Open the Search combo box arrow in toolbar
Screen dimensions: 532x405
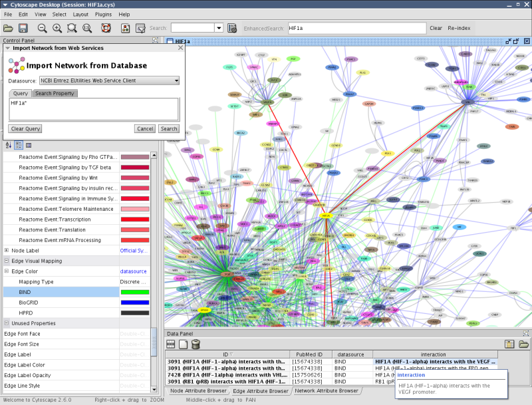click(218, 28)
